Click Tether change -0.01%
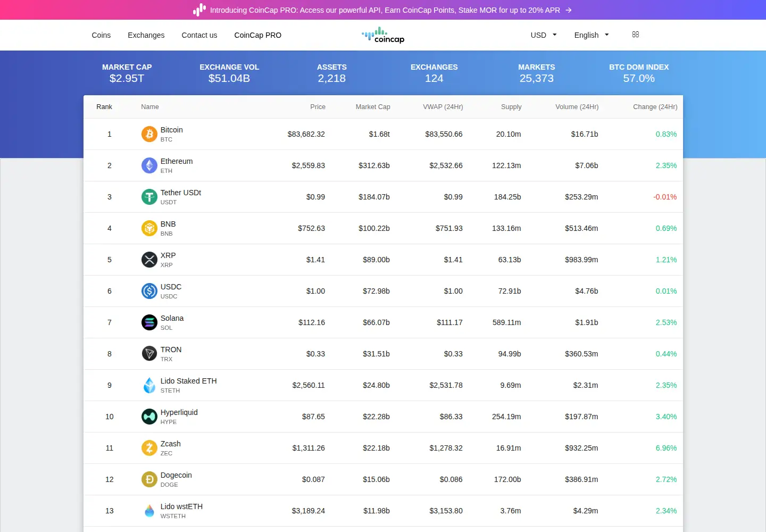This screenshot has width=766, height=532. point(665,197)
